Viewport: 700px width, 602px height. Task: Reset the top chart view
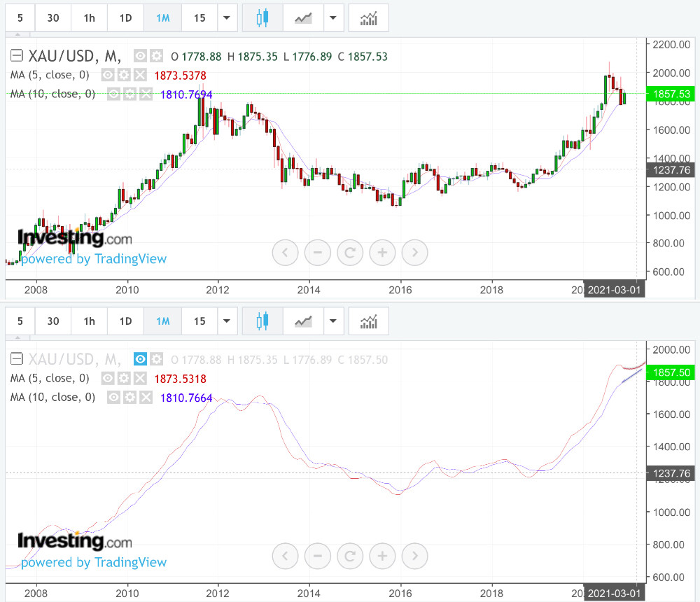(350, 252)
